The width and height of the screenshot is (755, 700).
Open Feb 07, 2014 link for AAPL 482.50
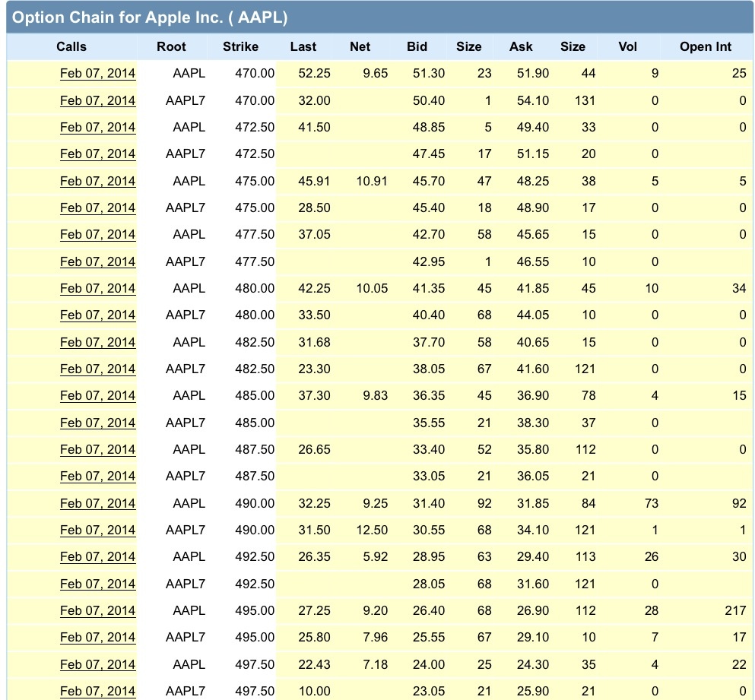coord(98,342)
